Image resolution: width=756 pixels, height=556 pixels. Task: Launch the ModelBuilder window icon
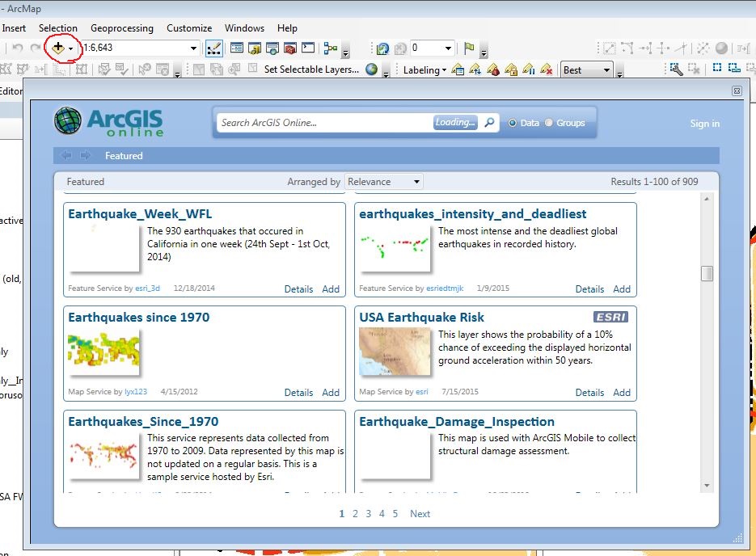click(x=330, y=48)
